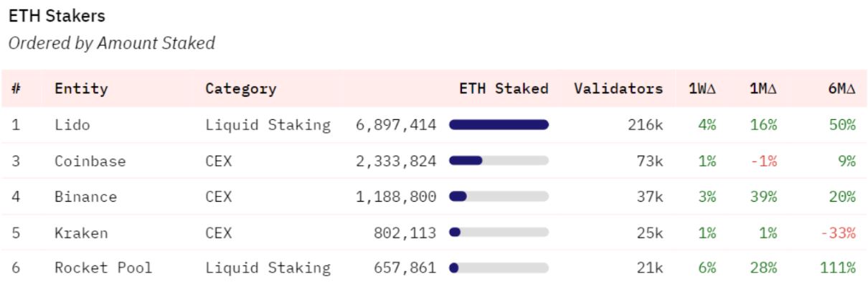The width and height of the screenshot is (868, 282).
Task: Click Binance's ETH staked progress bar
Action: click(499, 196)
